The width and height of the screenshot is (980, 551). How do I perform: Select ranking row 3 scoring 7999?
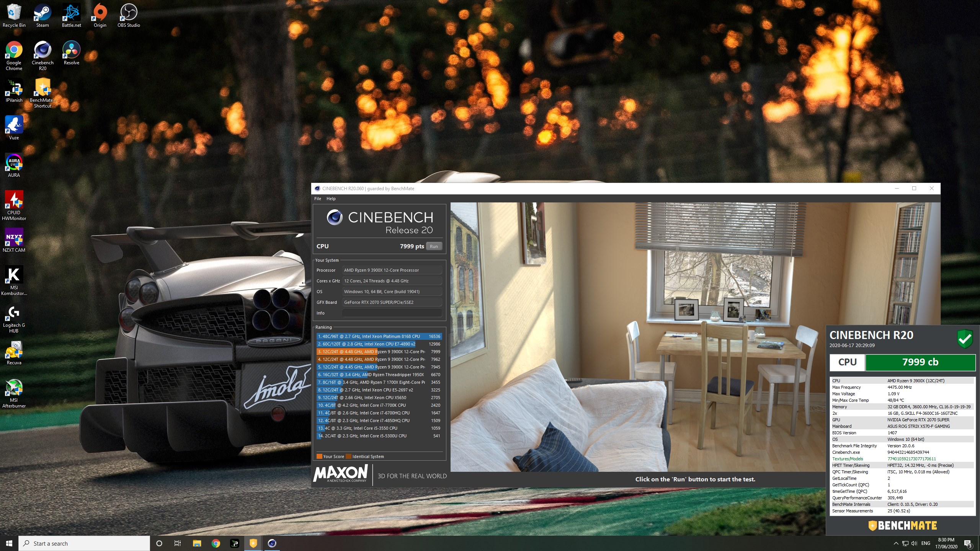point(379,352)
